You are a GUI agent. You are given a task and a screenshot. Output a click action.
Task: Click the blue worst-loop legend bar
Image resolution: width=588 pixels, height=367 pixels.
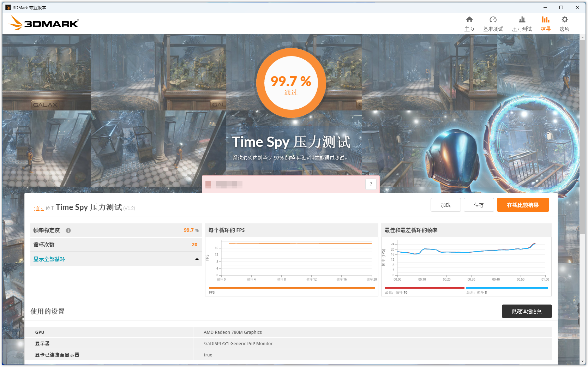[x=507, y=288]
